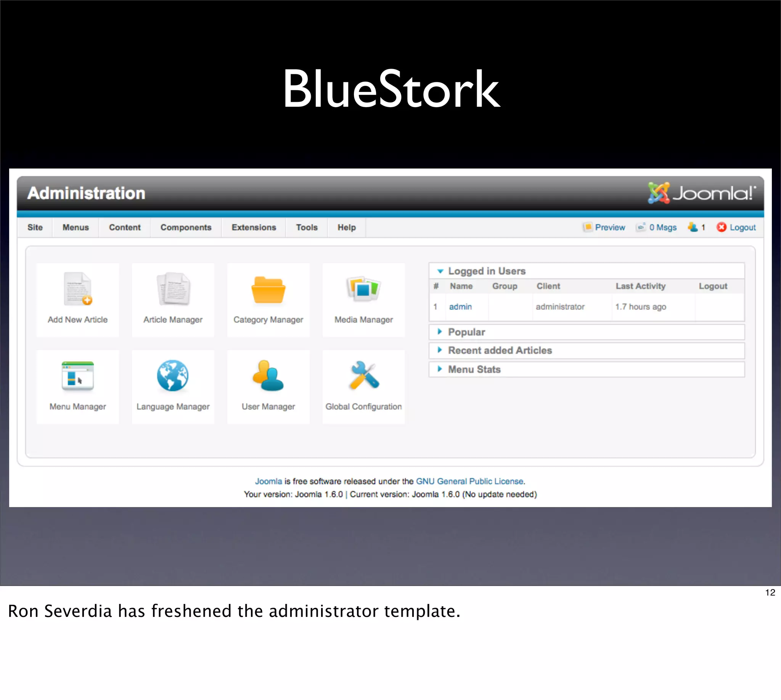The width and height of the screenshot is (781, 700).
Task: Click the Group column header
Action: (505, 286)
